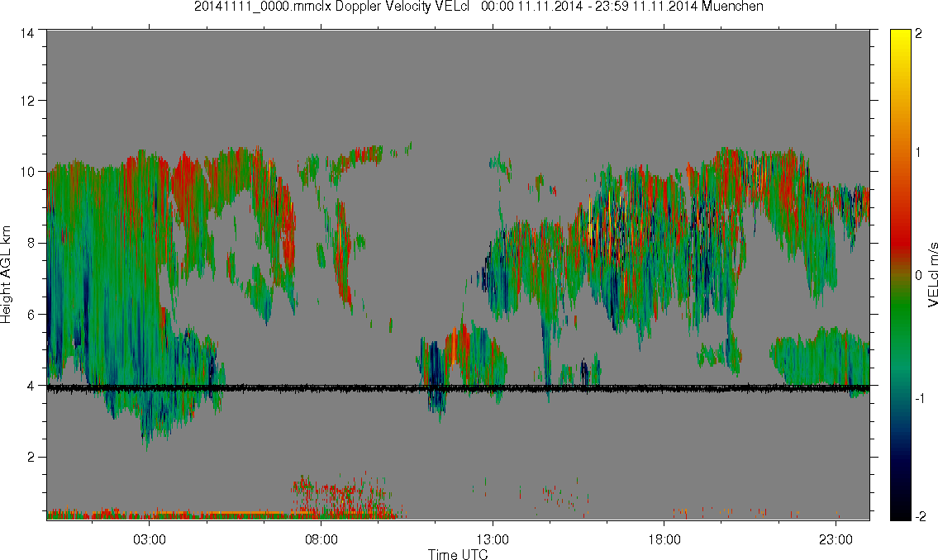Click the 6 km height tick label

(31, 315)
